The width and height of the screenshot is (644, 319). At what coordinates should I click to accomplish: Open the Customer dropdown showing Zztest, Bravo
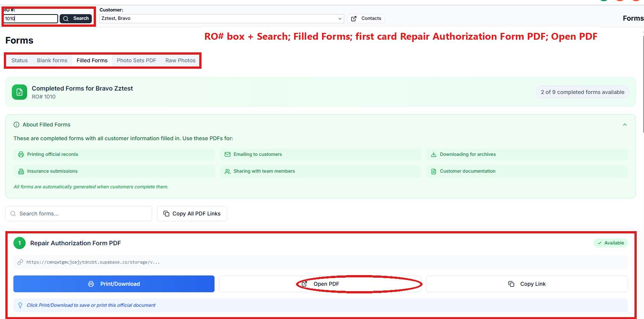[222, 18]
